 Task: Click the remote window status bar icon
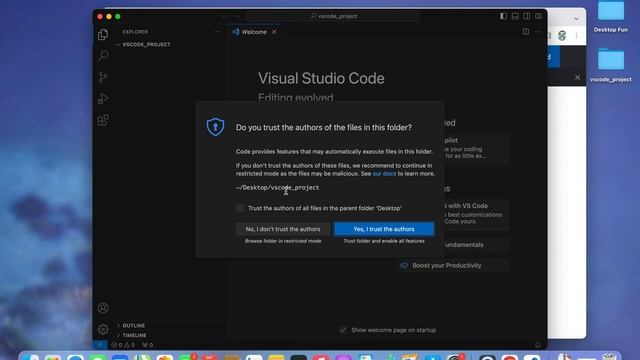100,345
